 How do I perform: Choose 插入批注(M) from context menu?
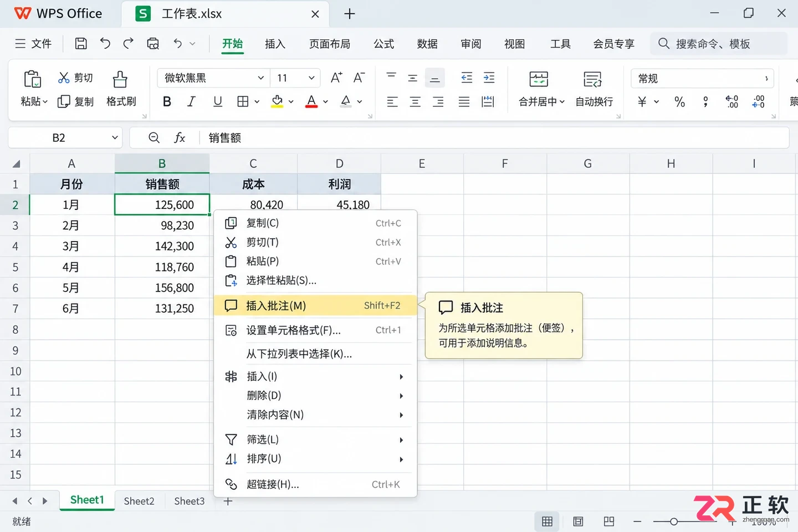click(315, 305)
